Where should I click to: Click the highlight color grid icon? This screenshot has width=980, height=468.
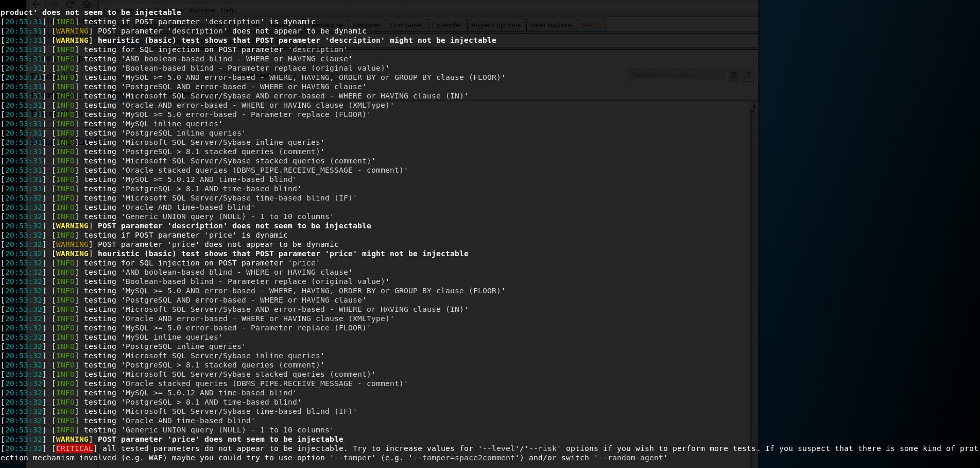click(734, 75)
